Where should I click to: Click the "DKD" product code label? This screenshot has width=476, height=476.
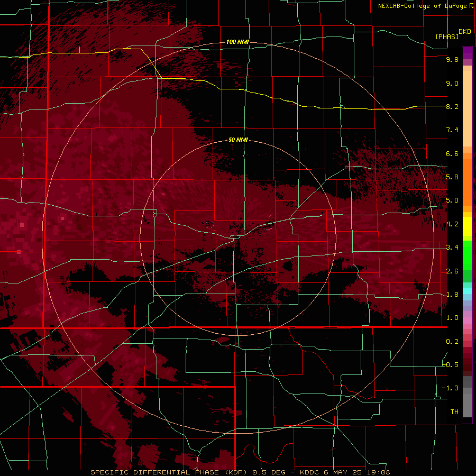click(465, 32)
